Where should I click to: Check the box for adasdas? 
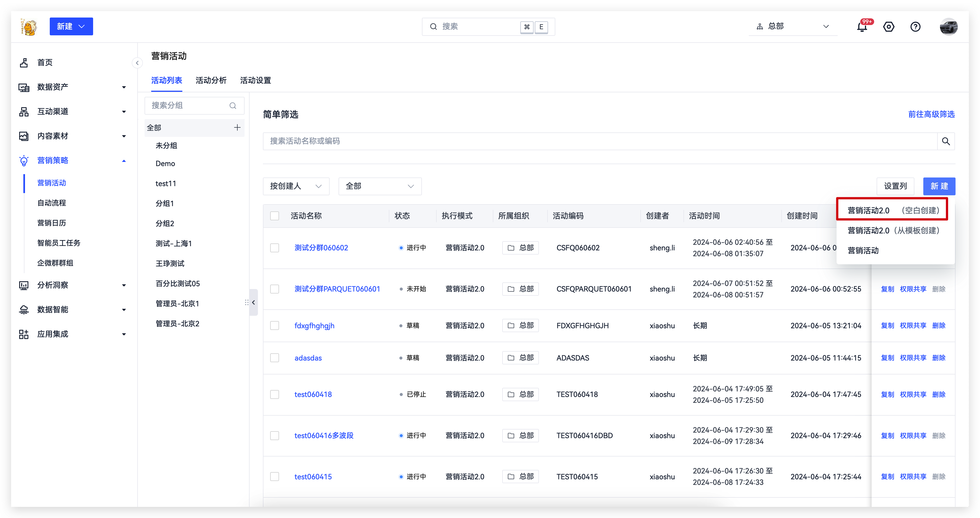pos(275,358)
